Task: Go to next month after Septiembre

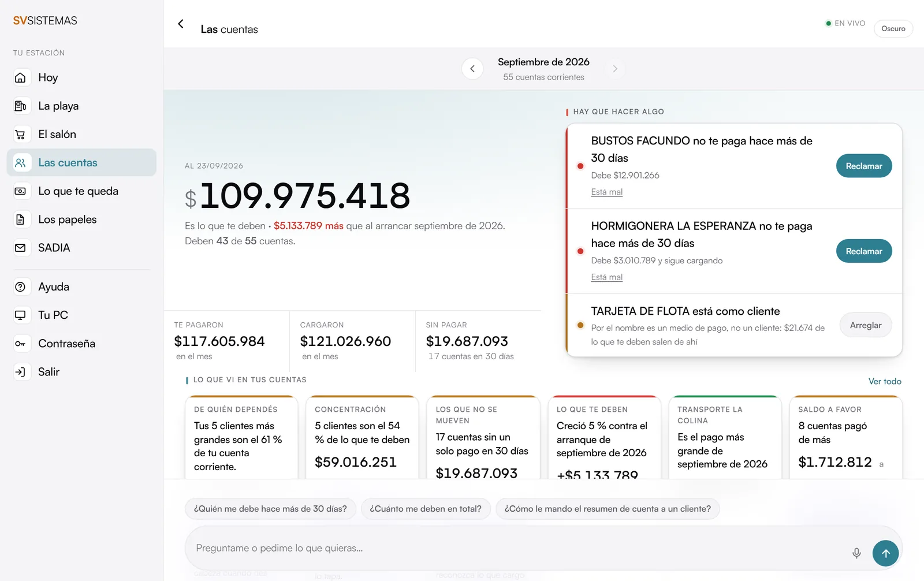Action: point(615,69)
